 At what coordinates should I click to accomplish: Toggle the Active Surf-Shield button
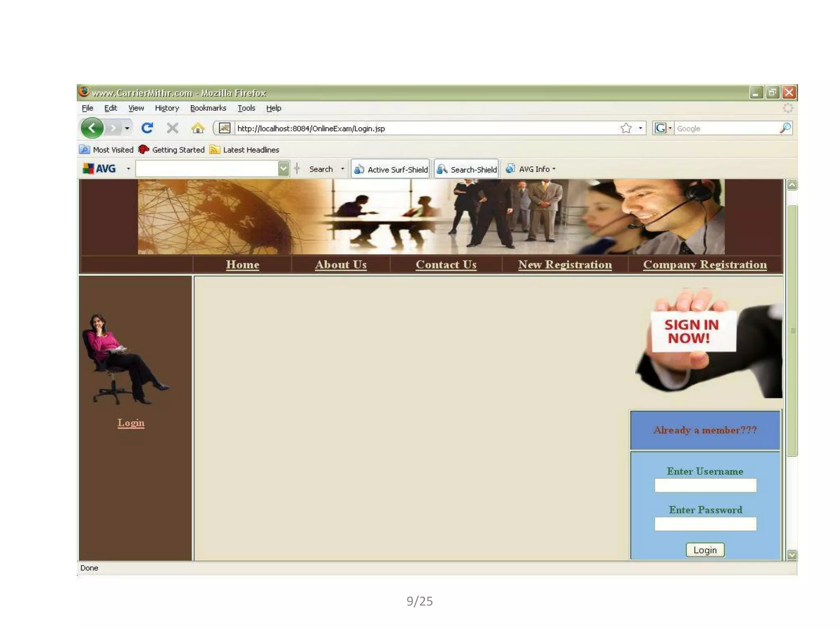[390, 169]
